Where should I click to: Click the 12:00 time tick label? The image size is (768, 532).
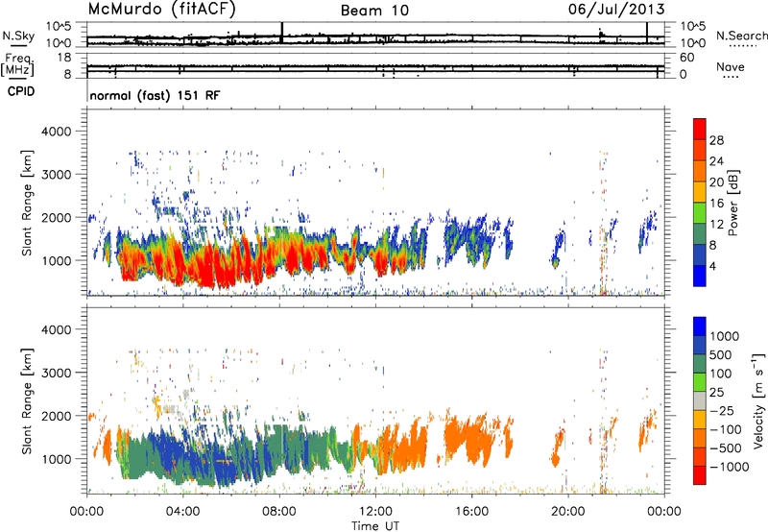(375, 512)
